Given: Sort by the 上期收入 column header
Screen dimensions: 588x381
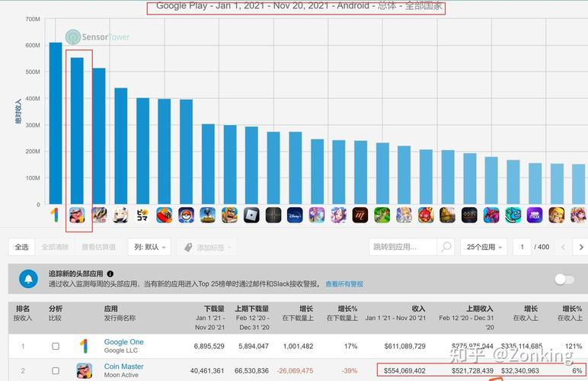Looking at the screenshot, I should [480, 309].
